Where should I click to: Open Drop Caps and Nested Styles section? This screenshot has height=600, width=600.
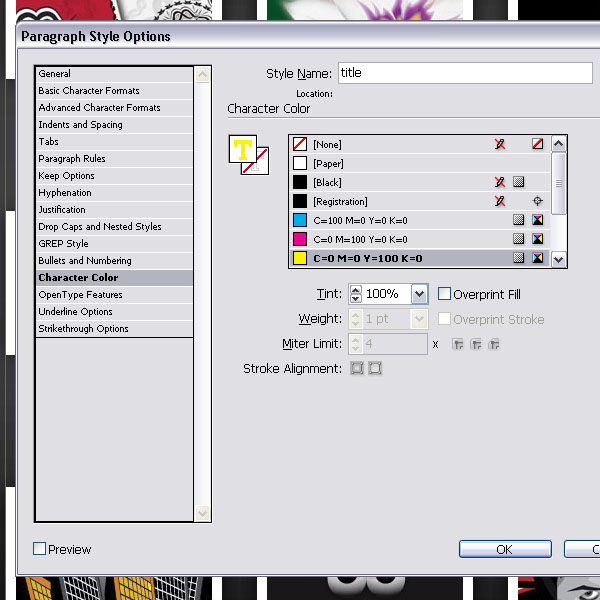click(x=114, y=227)
